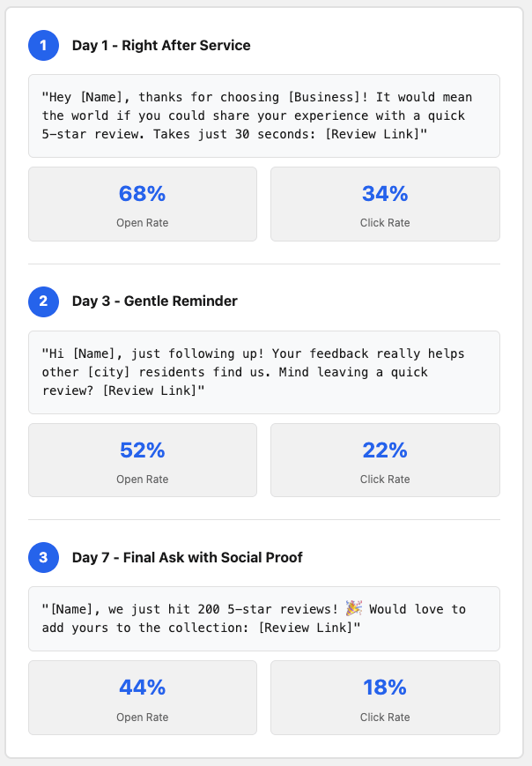The width and height of the screenshot is (532, 766).
Task: Select Day 7 - Final Ask with Social Proof heading
Action: [187, 557]
